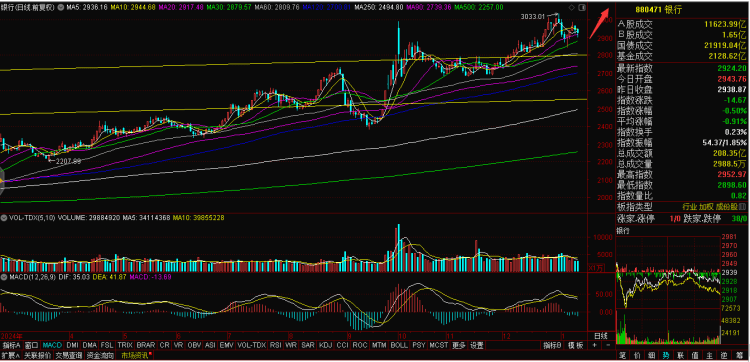Click the diamond icon above the chart
Image resolution: width=750 pixels, height=362 pixels.
571,8
